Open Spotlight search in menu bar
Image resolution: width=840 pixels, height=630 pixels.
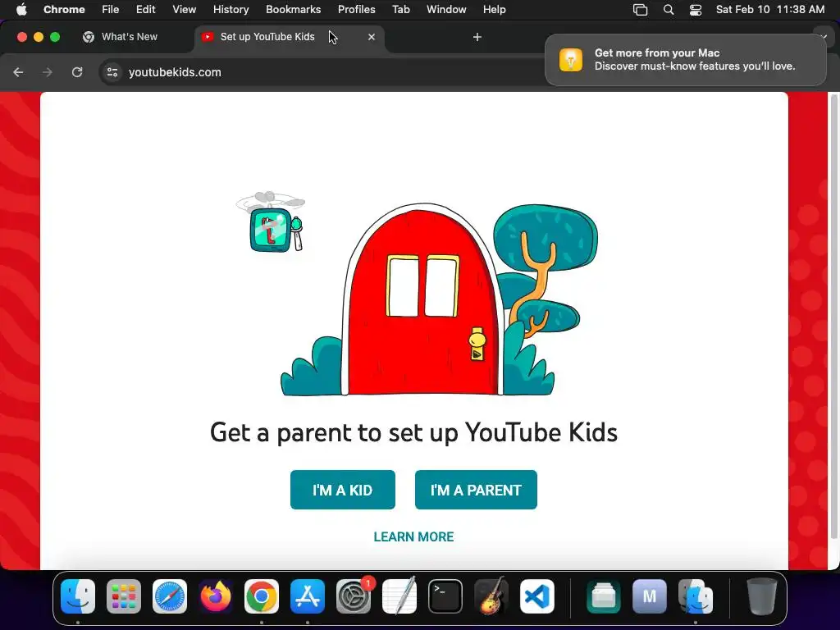click(668, 9)
